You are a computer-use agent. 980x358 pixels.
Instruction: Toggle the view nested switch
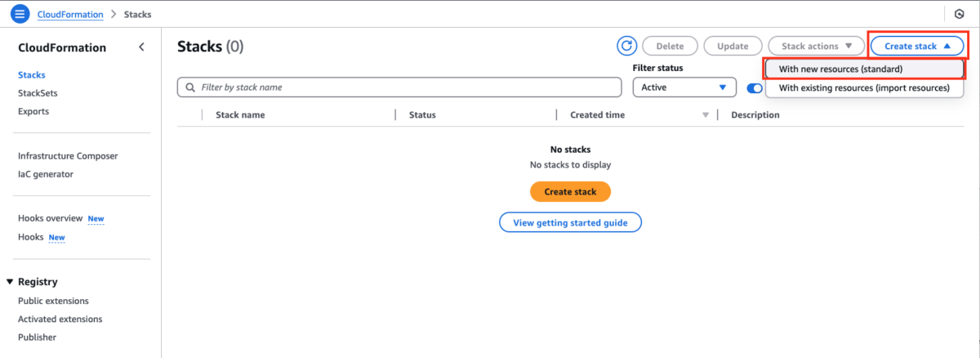tap(755, 88)
